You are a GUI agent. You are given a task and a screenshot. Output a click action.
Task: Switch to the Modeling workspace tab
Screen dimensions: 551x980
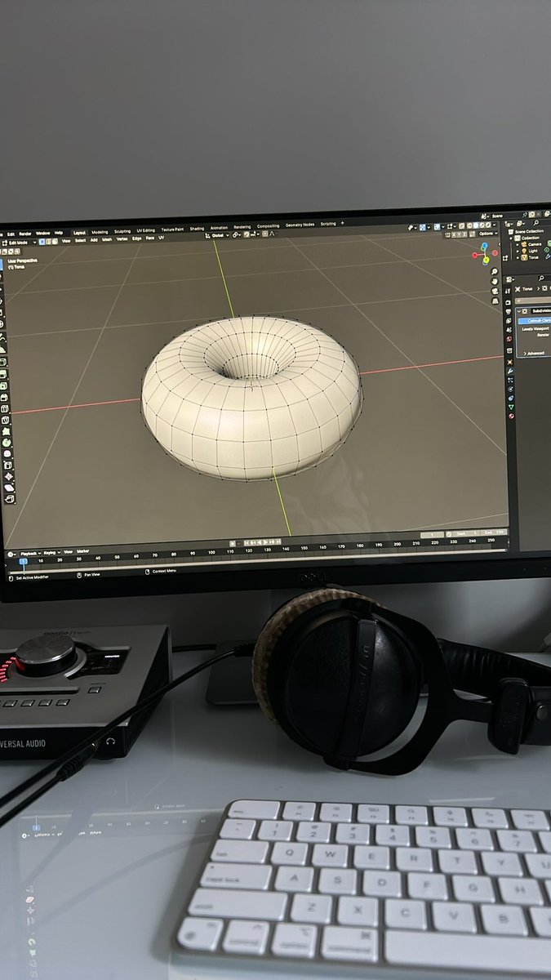click(x=100, y=232)
